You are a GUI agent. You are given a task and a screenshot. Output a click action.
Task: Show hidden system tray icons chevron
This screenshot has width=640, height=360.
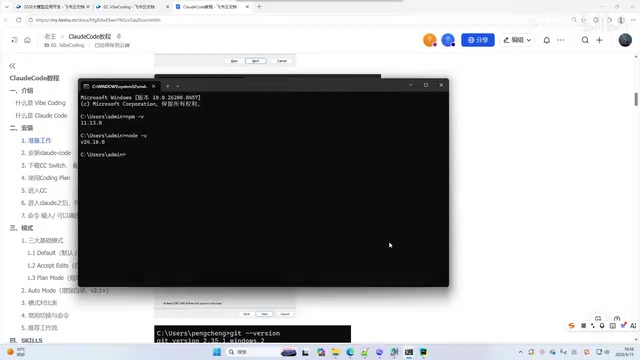click(520, 352)
